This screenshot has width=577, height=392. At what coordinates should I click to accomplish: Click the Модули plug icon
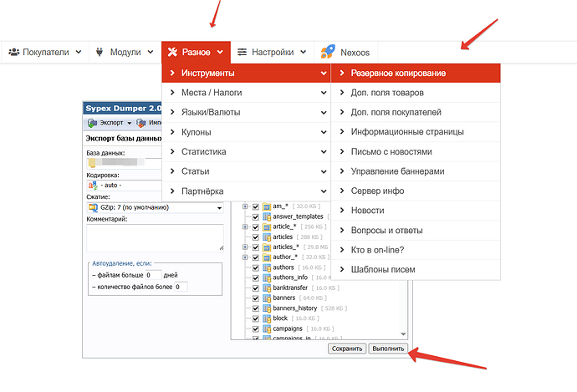pyautogui.click(x=100, y=52)
